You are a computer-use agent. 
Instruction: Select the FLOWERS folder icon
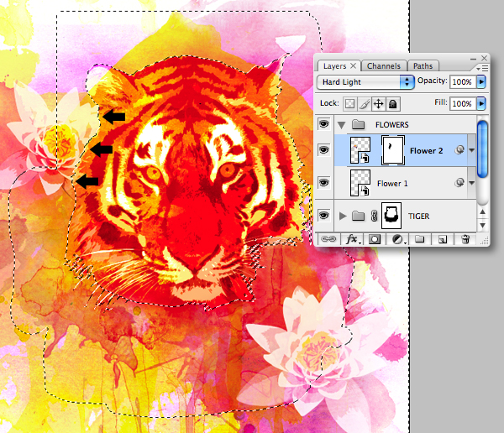click(358, 124)
